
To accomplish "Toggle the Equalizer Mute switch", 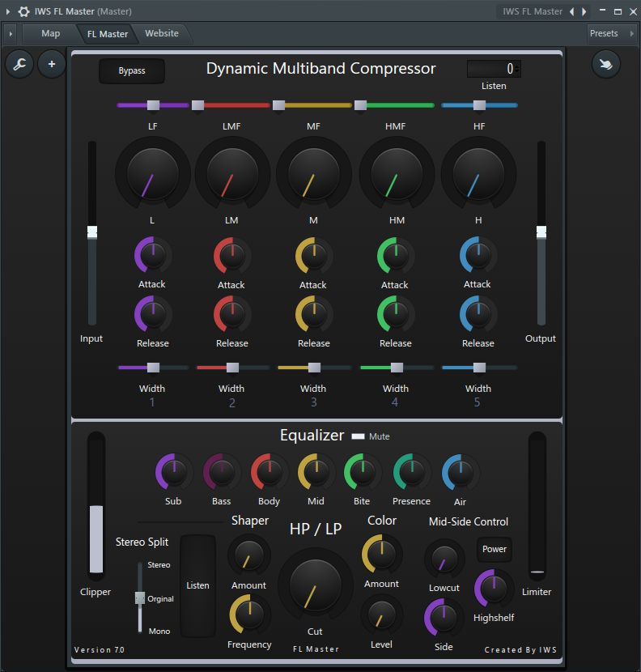I will [x=358, y=436].
